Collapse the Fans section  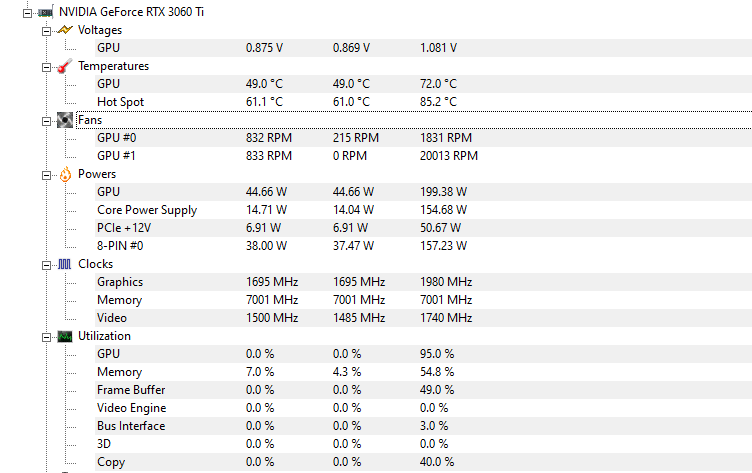[47, 121]
